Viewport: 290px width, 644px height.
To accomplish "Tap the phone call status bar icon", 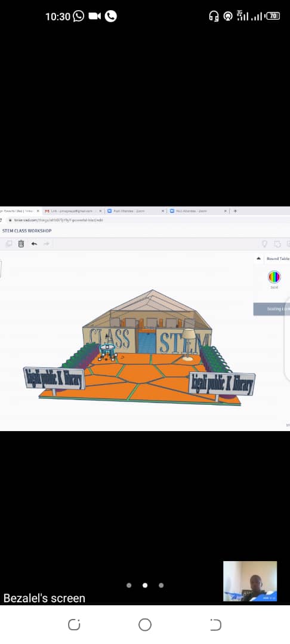I will [111, 16].
